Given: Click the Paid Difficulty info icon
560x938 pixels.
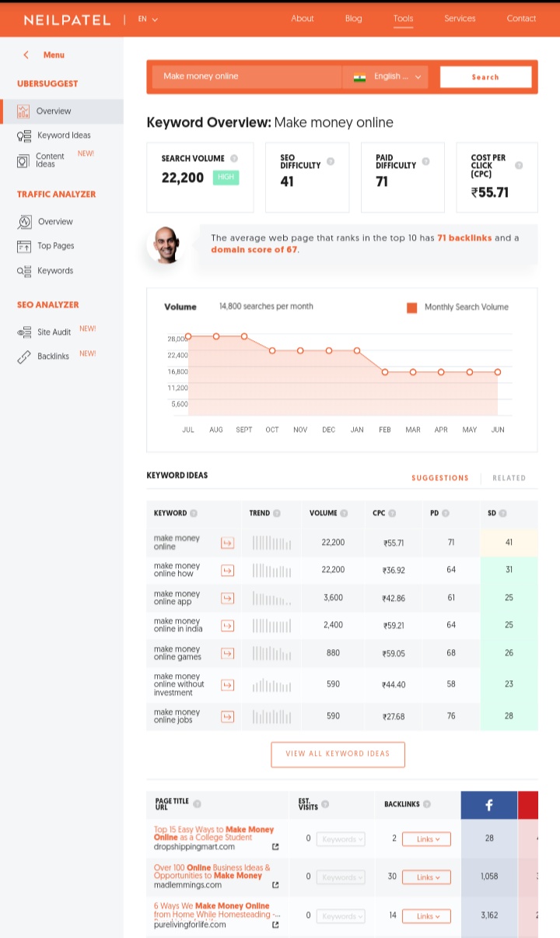Looking at the screenshot, I should click(x=425, y=162).
